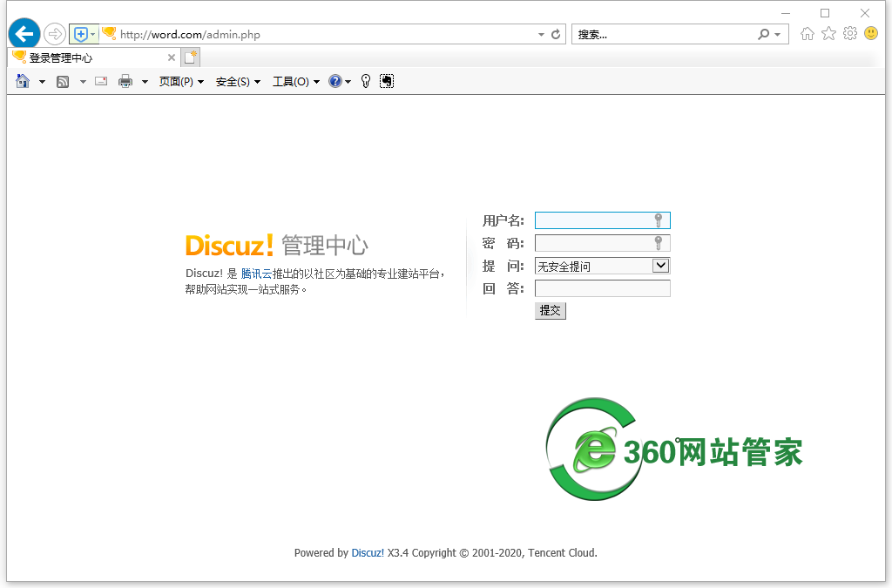Screen dimensions: 892x588
Task: Open the Discuz! link in the footer
Action: click(x=368, y=553)
